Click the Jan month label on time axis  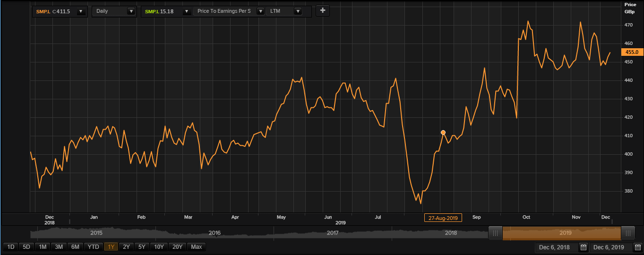(94, 217)
